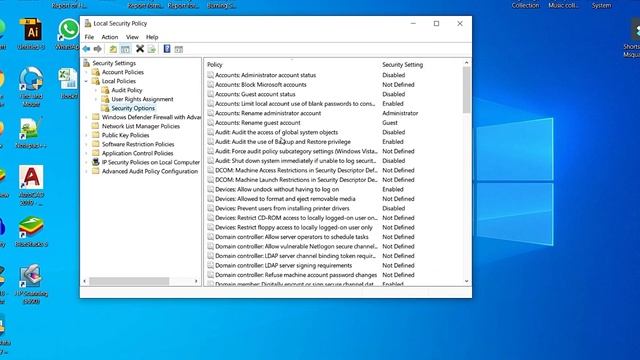
Task: Open the Help menu
Action: (152, 37)
